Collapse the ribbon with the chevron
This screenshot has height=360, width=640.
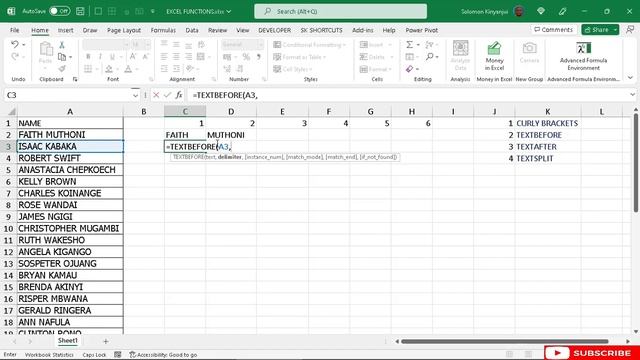630,78
